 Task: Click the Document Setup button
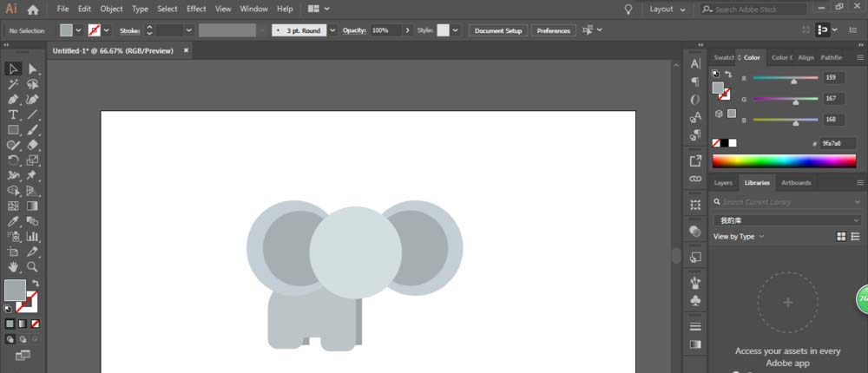pos(498,30)
